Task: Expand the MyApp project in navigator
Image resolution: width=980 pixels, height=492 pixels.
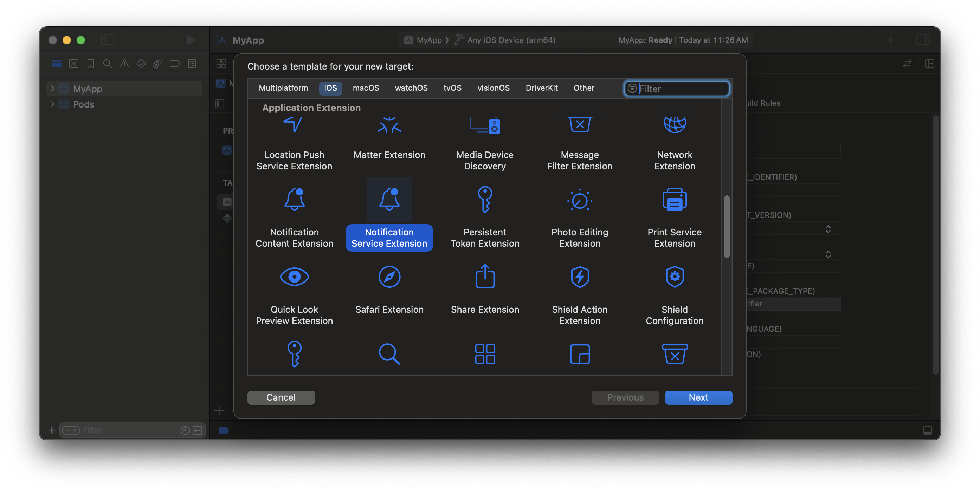Action: click(52, 88)
